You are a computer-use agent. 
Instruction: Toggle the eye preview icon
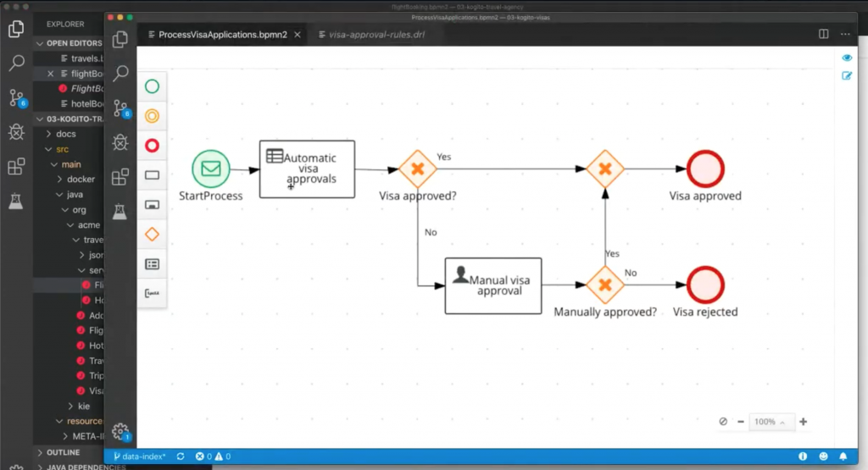(846, 58)
